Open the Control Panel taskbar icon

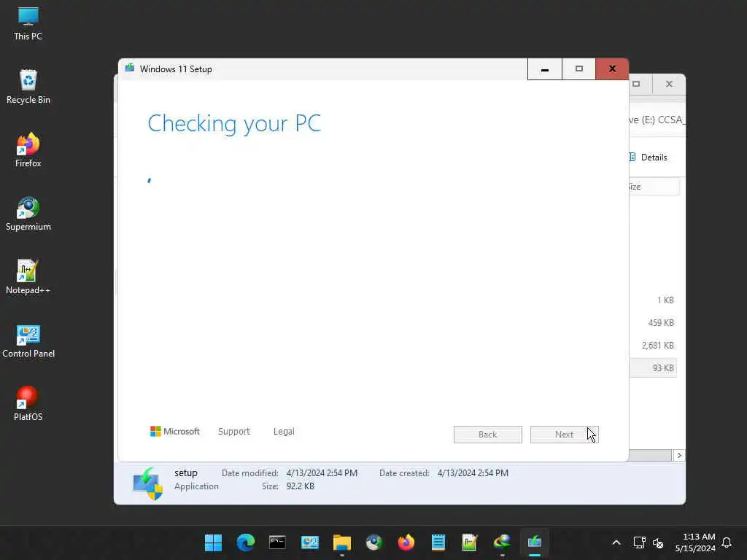click(309, 542)
